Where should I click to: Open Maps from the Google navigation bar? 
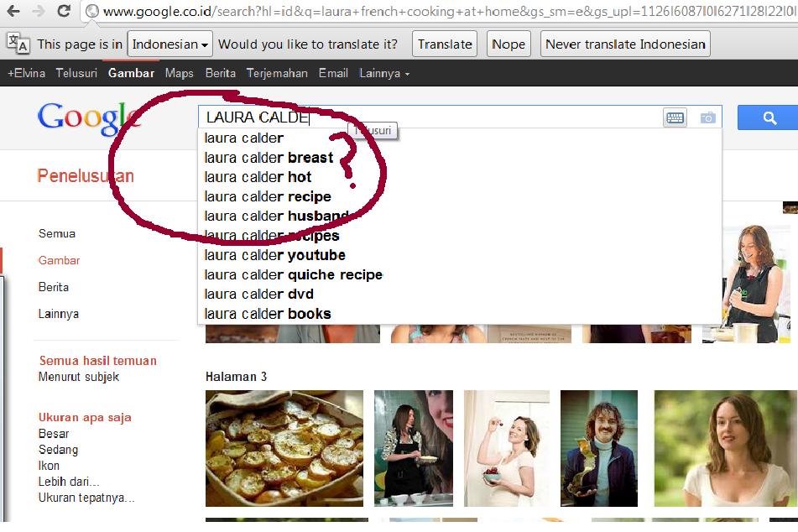click(x=178, y=73)
